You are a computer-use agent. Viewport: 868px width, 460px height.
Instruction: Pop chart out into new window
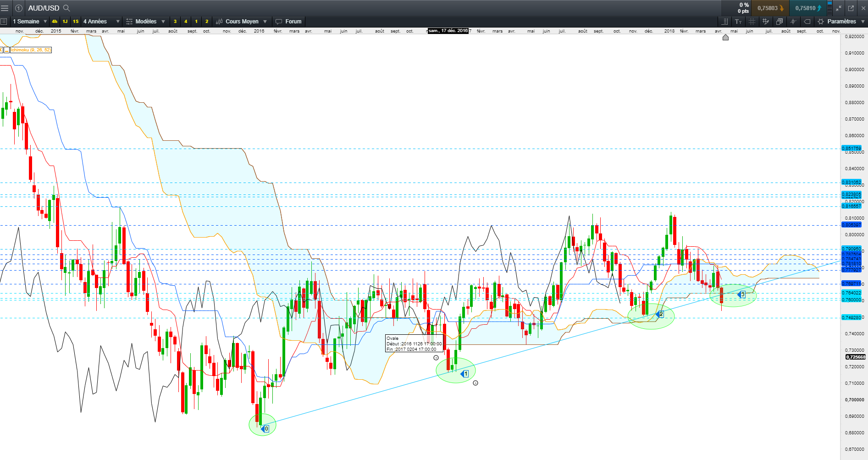[851, 8]
